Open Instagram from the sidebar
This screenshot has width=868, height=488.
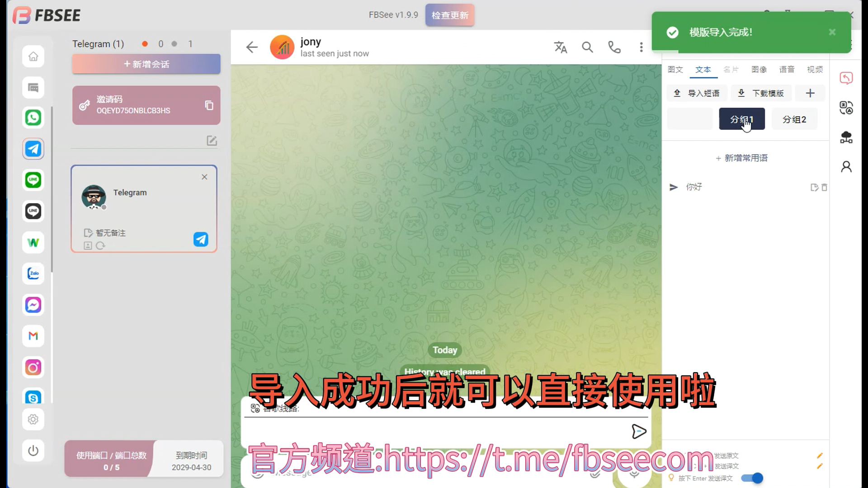[33, 367]
